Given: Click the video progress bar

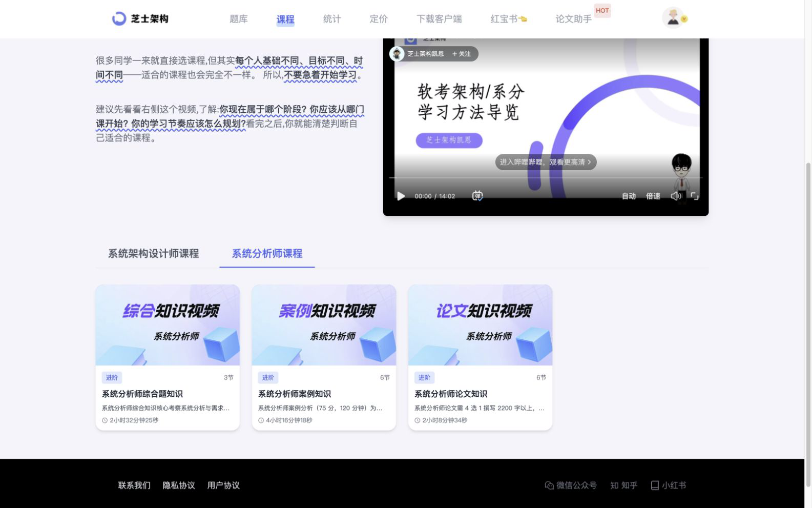Looking at the screenshot, I should (x=546, y=178).
